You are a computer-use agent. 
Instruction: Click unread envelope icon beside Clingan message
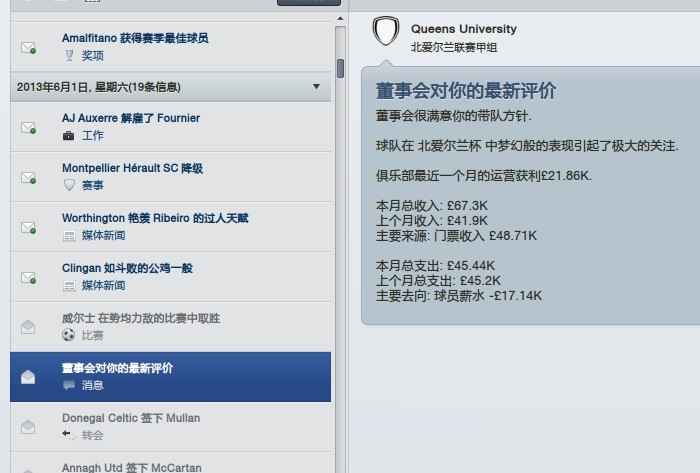point(29,278)
